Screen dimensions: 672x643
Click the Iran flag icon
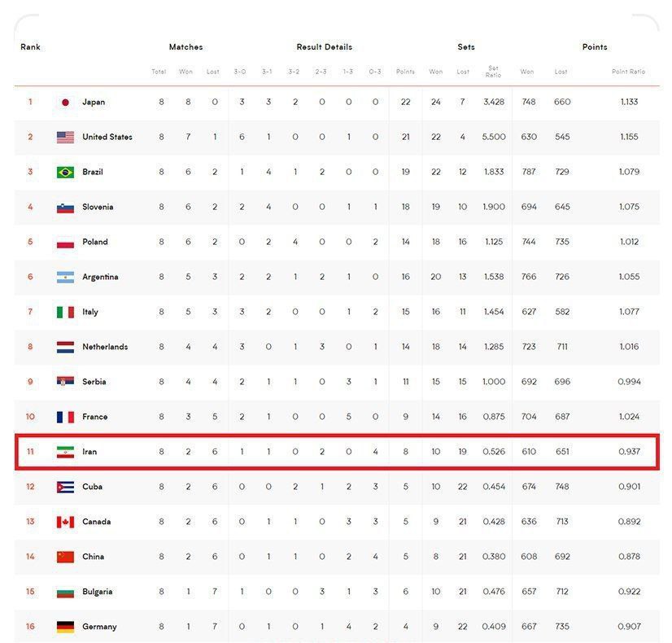click(x=65, y=452)
